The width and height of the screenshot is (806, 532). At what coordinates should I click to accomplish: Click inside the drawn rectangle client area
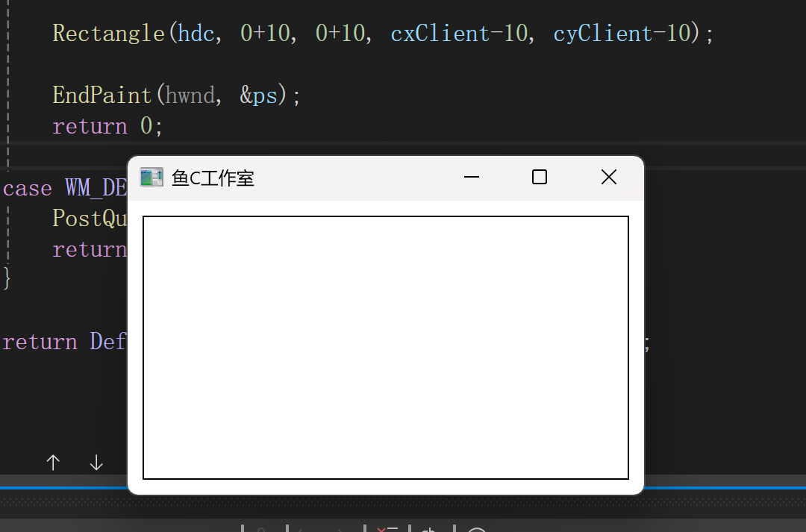(386, 348)
